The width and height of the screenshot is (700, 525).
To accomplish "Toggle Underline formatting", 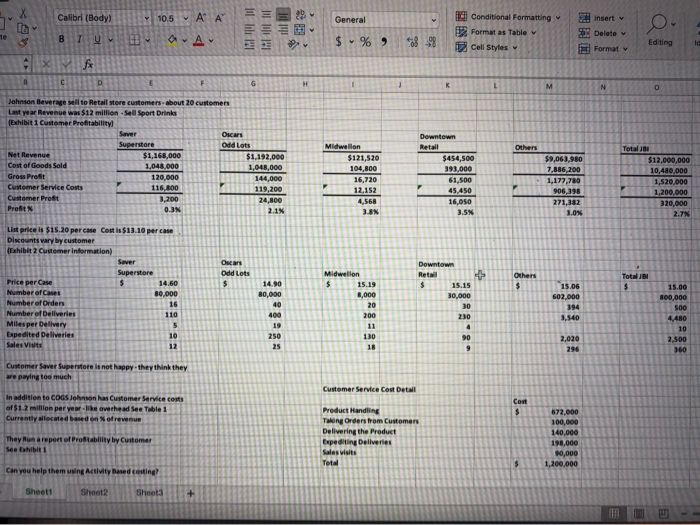I will pyautogui.click(x=97, y=40).
